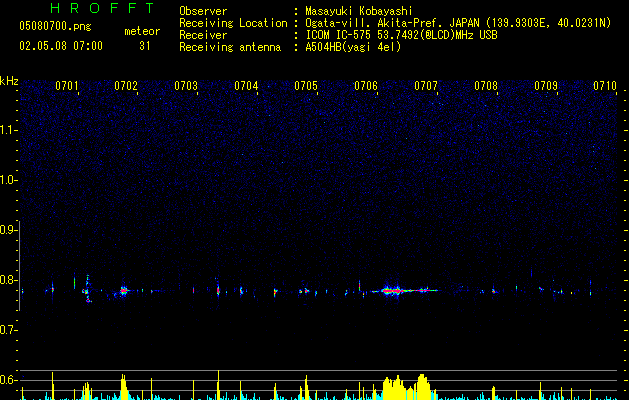Select antenna value A504HB(yagi 4el)
Viewport: 629px width, 400px height.
(x=353, y=47)
